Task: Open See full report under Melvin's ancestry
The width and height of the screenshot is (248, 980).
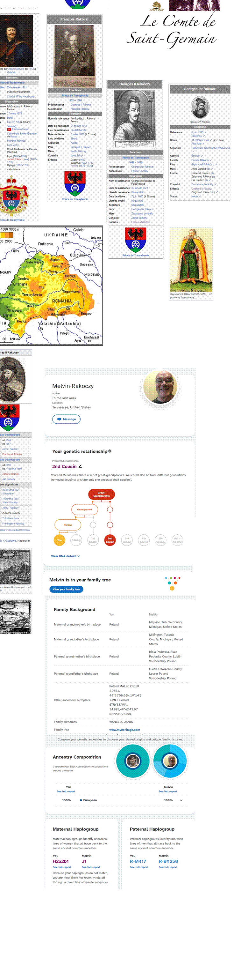Action: pos(168,791)
